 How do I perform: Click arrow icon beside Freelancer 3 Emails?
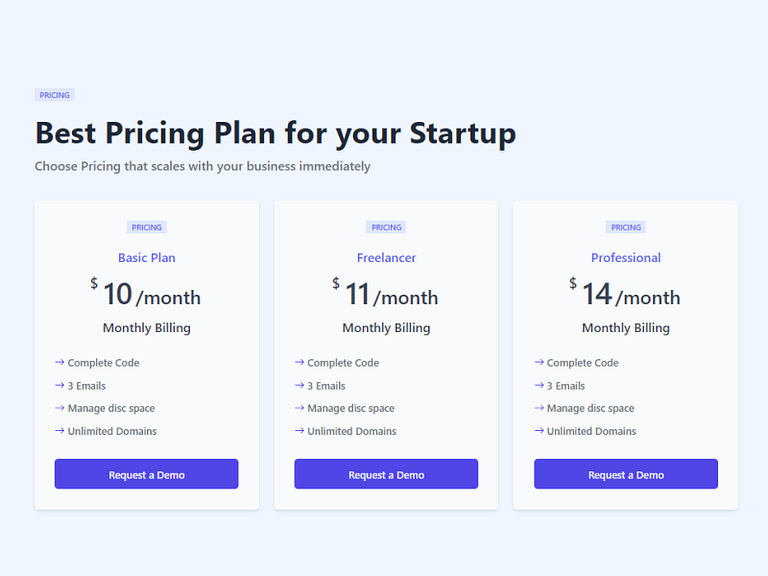pyautogui.click(x=300, y=385)
